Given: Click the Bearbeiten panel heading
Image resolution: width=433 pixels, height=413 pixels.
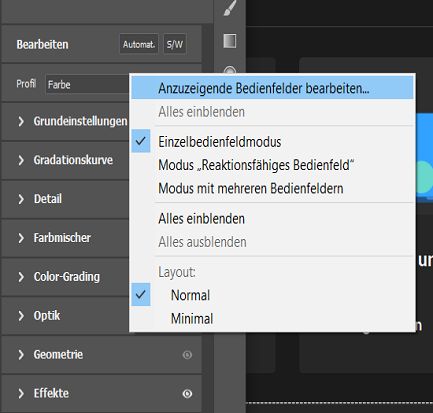Looking at the screenshot, I should coord(42,44).
